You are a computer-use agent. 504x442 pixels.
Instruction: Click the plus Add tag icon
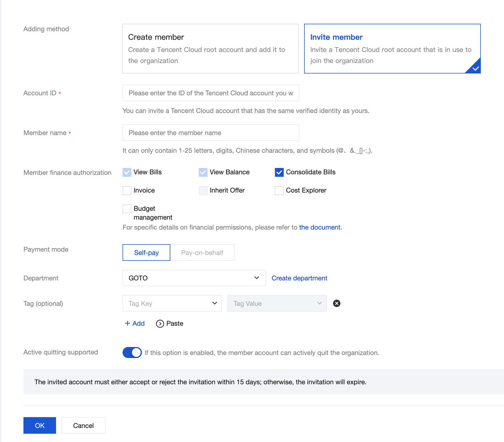[128, 323]
